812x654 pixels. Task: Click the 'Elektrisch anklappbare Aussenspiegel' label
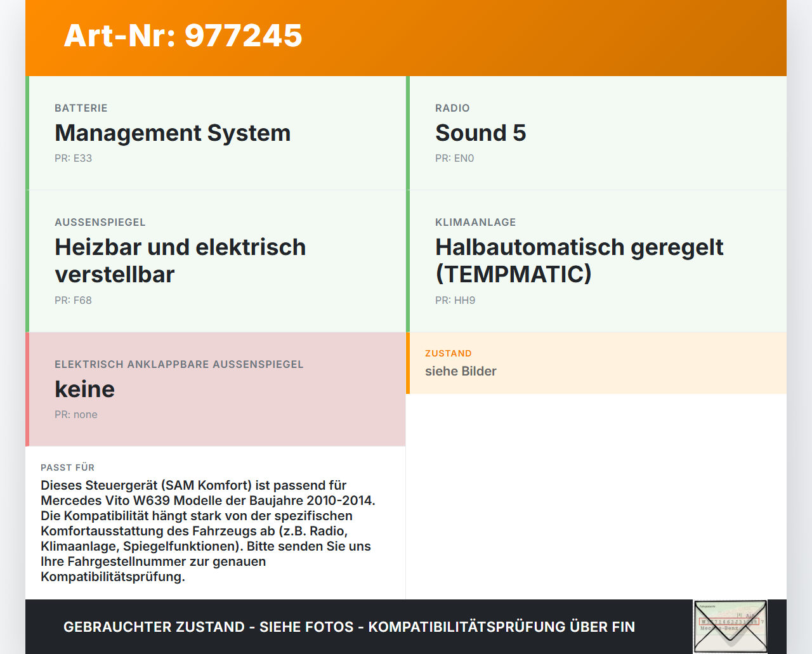(x=179, y=364)
